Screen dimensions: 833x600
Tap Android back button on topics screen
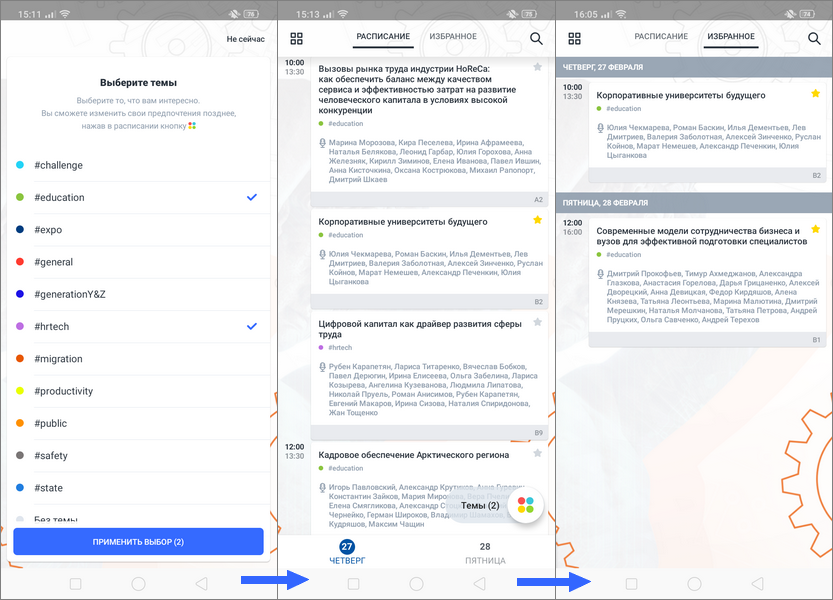[201, 584]
